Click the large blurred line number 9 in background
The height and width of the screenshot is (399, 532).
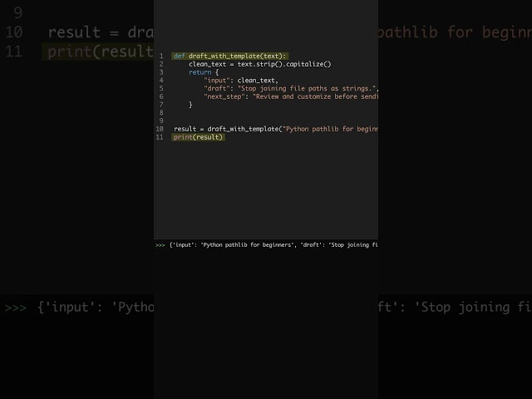(18, 13)
